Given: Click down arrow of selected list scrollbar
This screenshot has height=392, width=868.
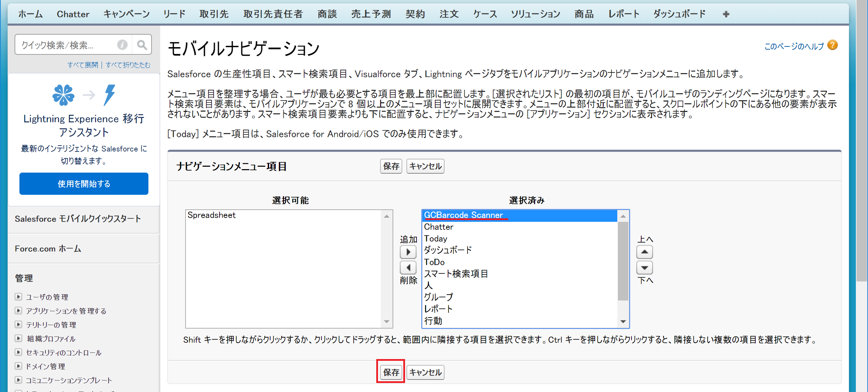Looking at the screenshot, I should [x=623, y=322].
